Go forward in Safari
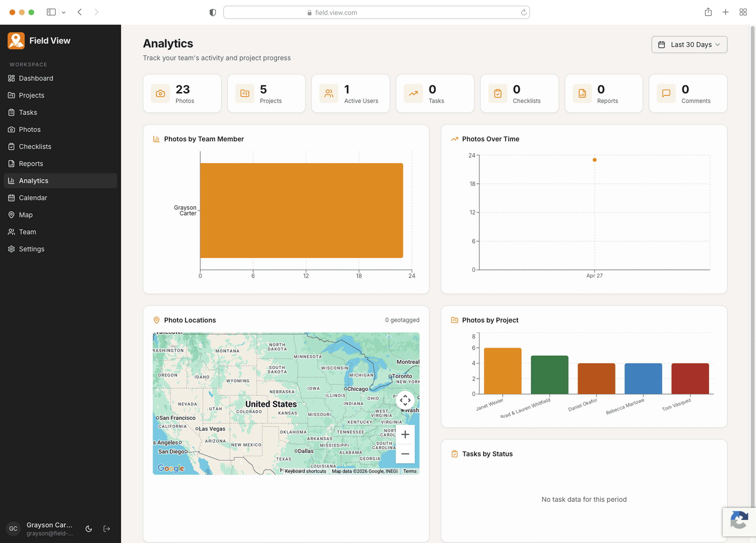 [x=96, y=12]
